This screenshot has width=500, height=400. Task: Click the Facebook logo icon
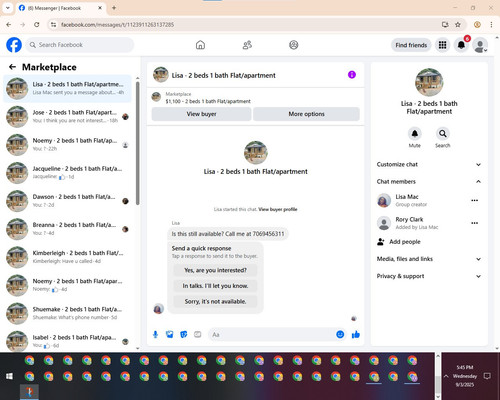pos(14,45)
